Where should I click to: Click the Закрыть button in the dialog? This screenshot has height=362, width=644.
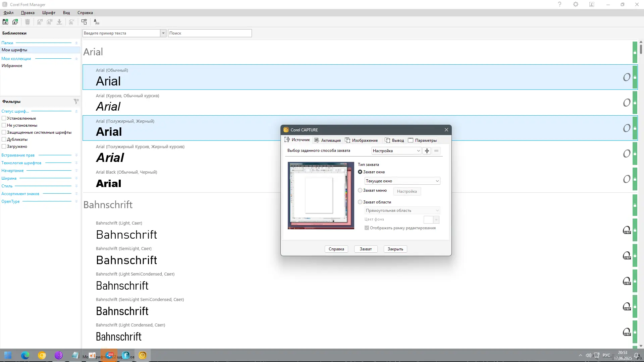click(395, 249)
